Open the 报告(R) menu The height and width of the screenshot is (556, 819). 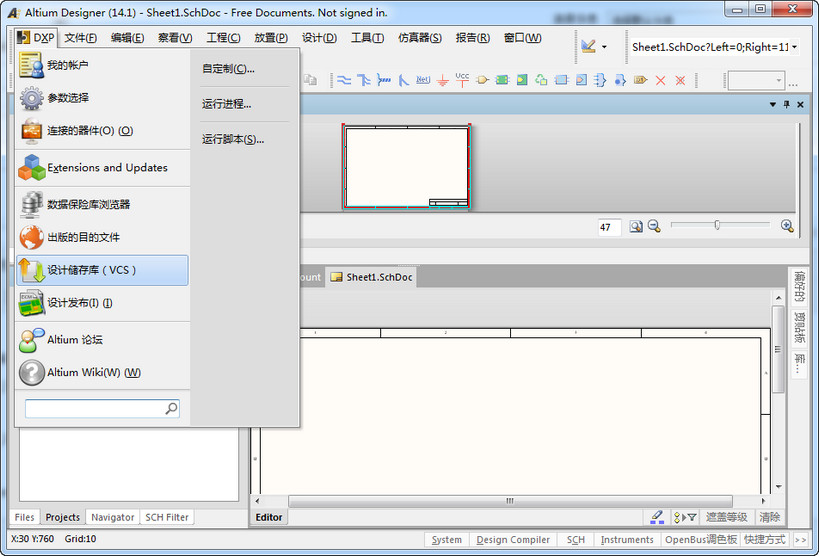[472, 38]
